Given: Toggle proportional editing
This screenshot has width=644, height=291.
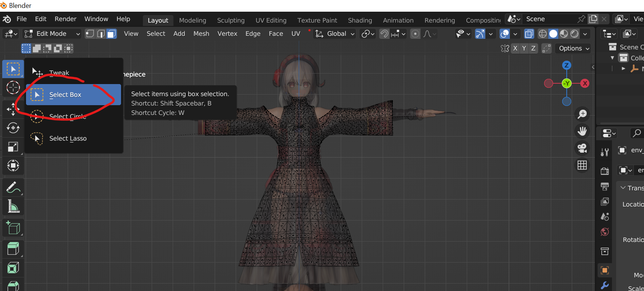Looking at the screenshot, I should [415, 34].
